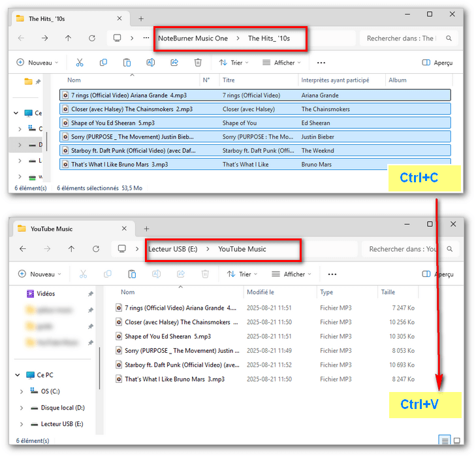Switch to details view layout icon at bottom right
Viewport: 476px width, 458px height.
pos(445,440)
